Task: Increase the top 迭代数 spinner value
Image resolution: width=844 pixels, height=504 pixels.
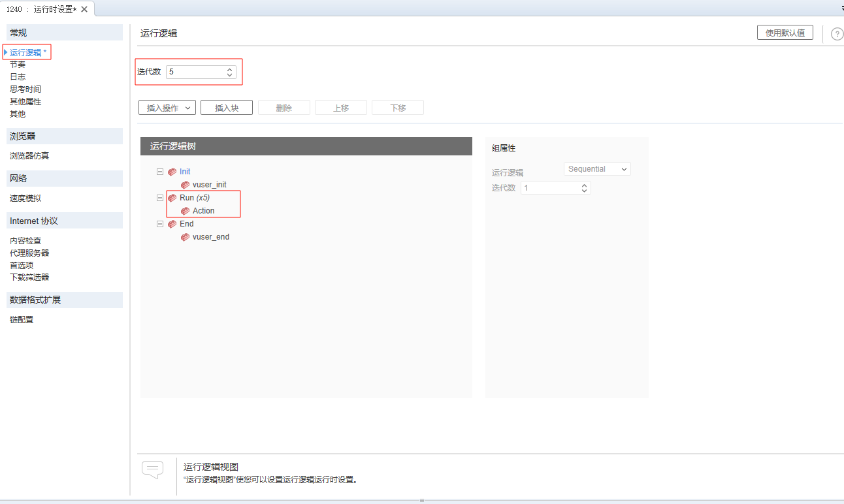Action: coord(229,69)
